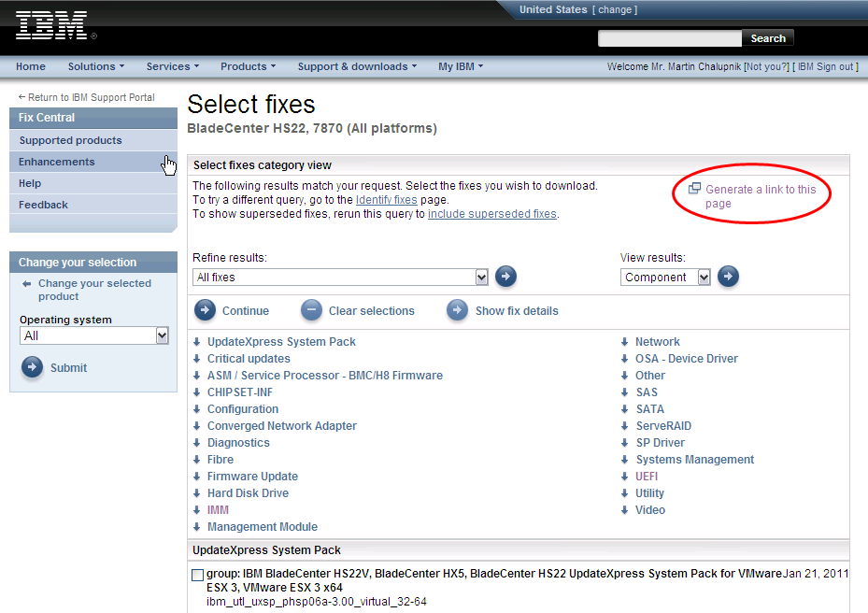Click the go arrow next to Refine results
Image resolution: width=868 pixels, height=613 pixels.
tap(505, 277)
